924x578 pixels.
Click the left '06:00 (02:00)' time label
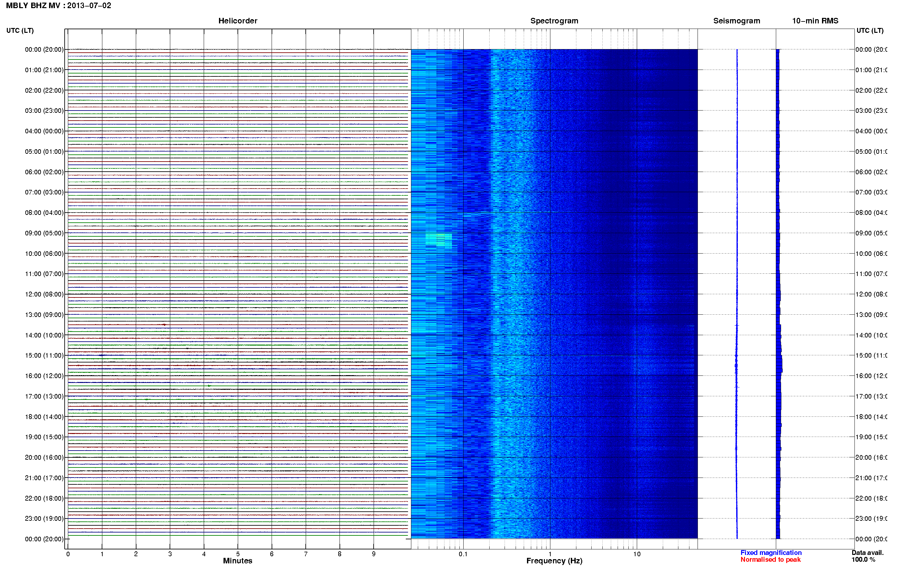(44, 172)
